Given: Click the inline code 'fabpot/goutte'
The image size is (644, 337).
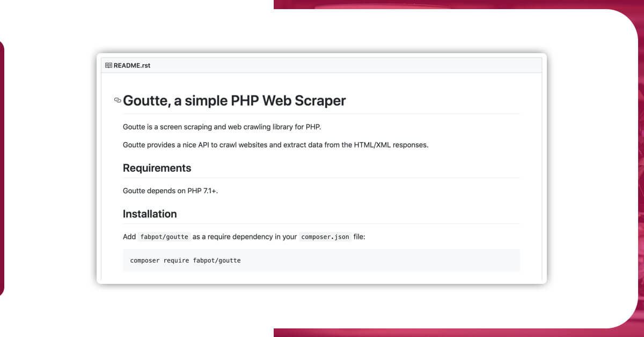Looking at the screenshot, I should coord(164,237).
